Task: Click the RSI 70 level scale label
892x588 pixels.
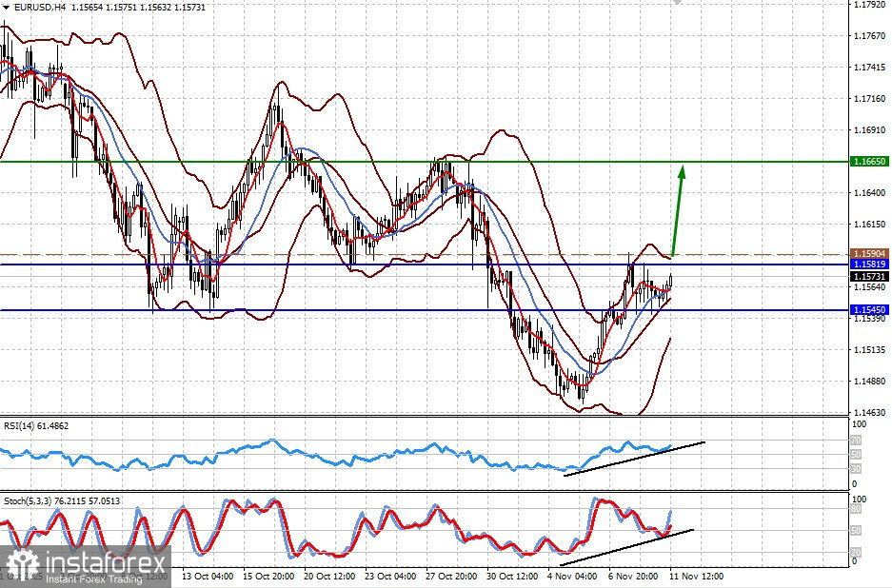Action: (856, 441)
